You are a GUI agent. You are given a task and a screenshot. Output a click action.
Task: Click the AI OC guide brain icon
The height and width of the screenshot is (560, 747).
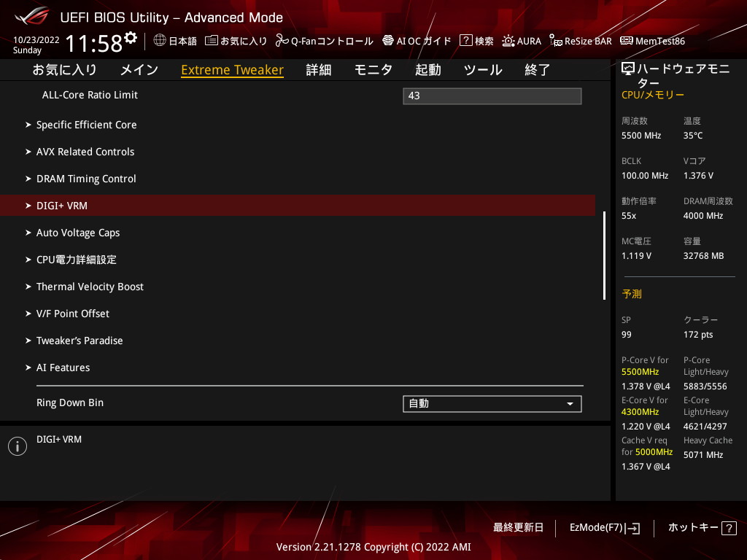(x=388, y=41)
